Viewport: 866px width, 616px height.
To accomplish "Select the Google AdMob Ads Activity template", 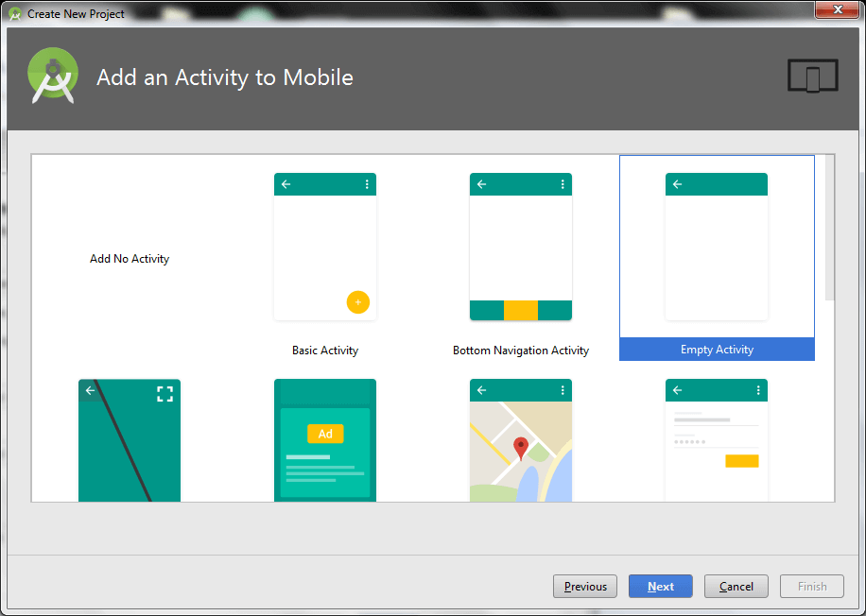I will pos(324,439).
